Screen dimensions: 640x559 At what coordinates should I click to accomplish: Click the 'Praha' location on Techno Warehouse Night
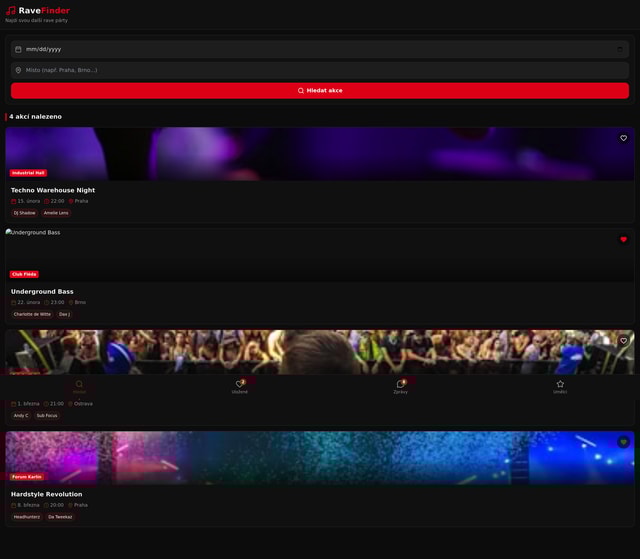81,201
